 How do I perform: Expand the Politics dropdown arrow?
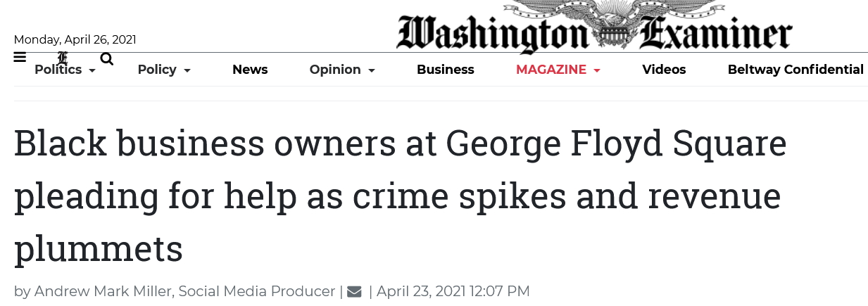coord(92,70)
